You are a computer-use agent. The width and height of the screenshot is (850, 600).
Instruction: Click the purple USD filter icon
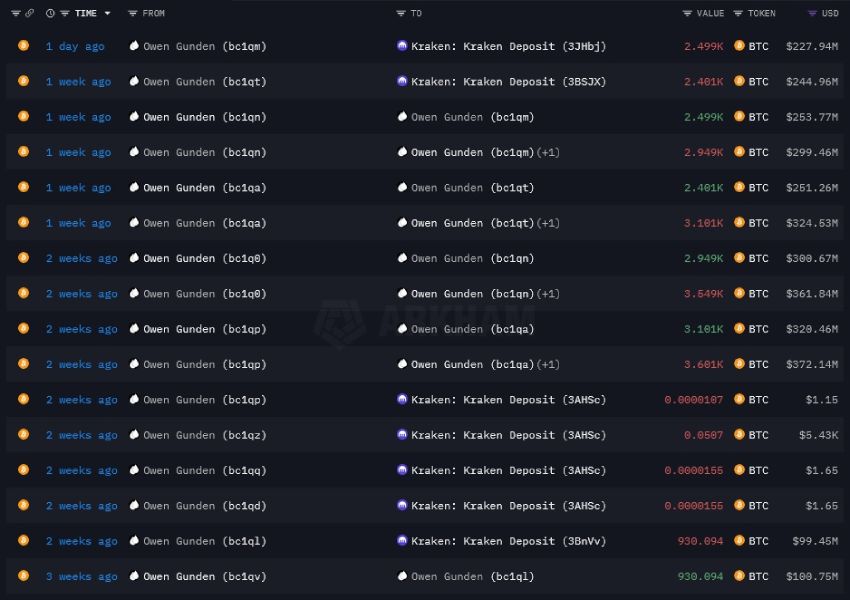tap(812, 13)
